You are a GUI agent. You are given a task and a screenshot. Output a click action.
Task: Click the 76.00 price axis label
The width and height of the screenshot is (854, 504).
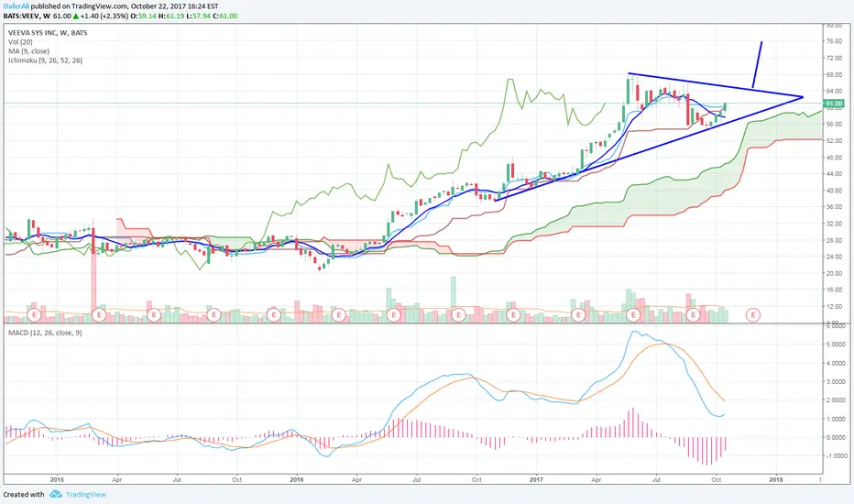point(834,41)
